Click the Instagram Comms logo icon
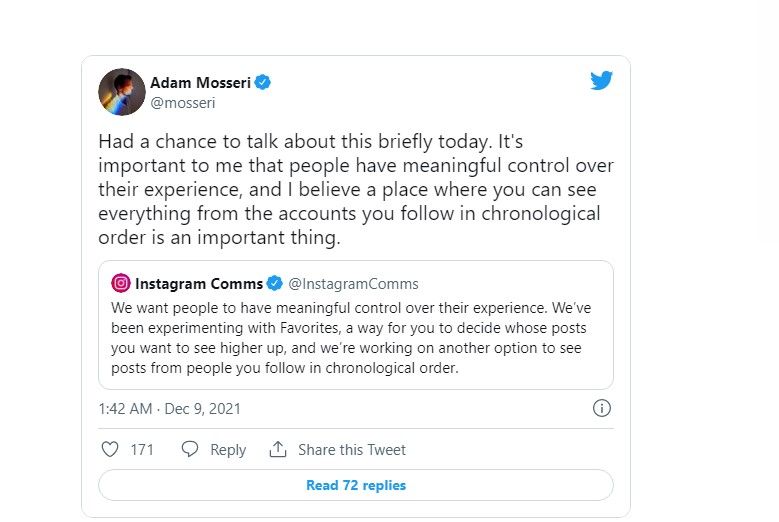Image resolution: width=779 pixels, height=522 pixels. pyautogui.click(x=121, y=283)
